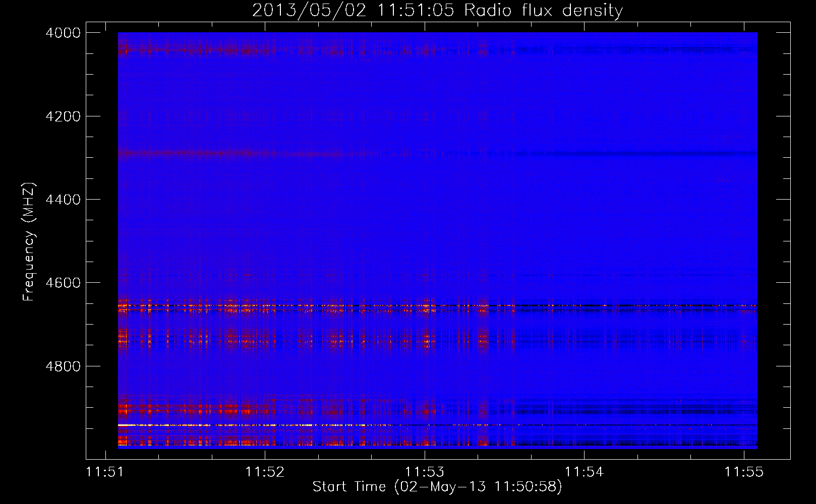816x504 pixels.
Task: Click the plot title '2013/05/02 11:51:05 Radio flux density'
Action: point(437,10)
